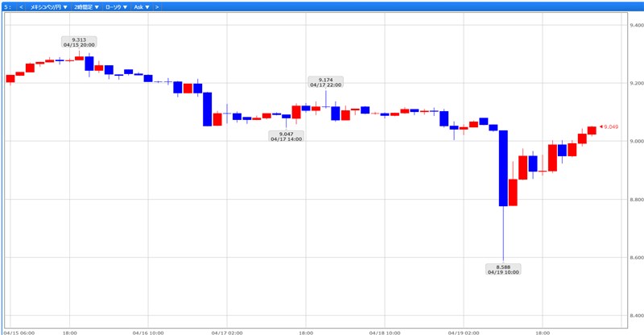The width and height of the screenshot is (644, 335).
Task: Click the 9.047 label at 04/17 14:00
Action: [286, 136]
